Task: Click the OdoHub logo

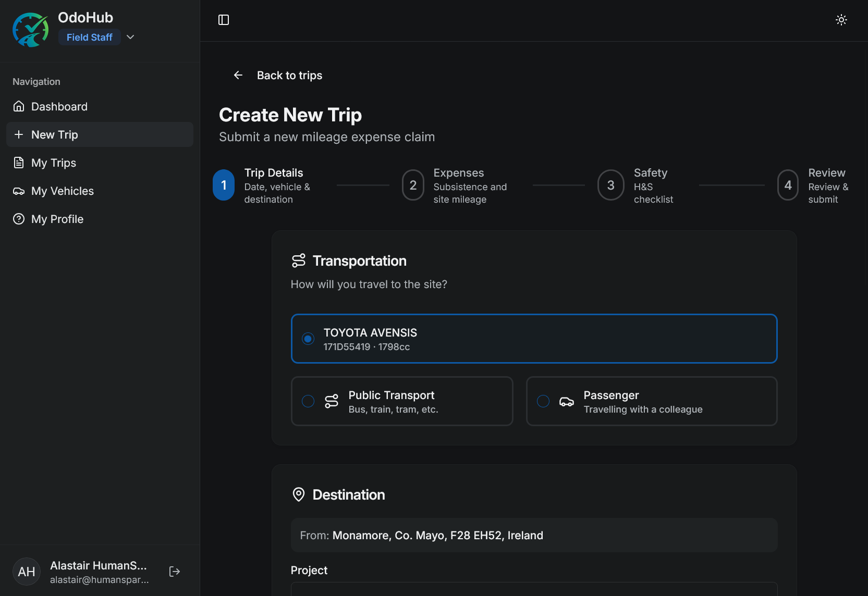Action: coord(31,30)
